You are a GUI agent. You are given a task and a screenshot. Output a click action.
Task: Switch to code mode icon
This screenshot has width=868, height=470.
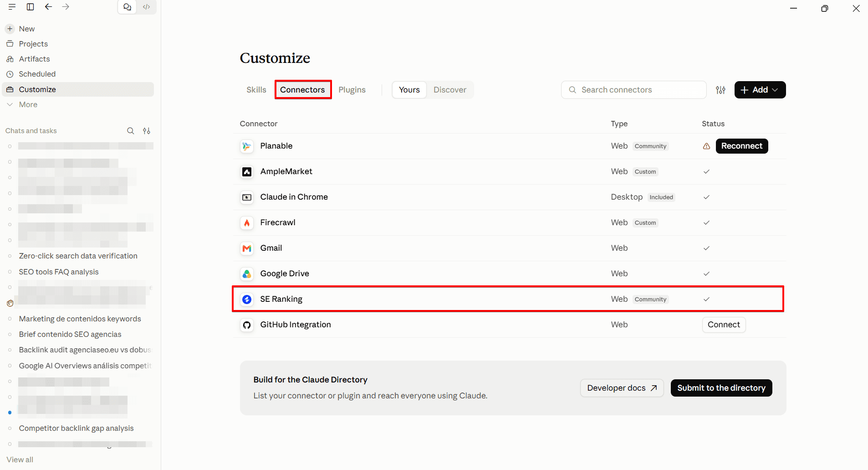[146, 7]
